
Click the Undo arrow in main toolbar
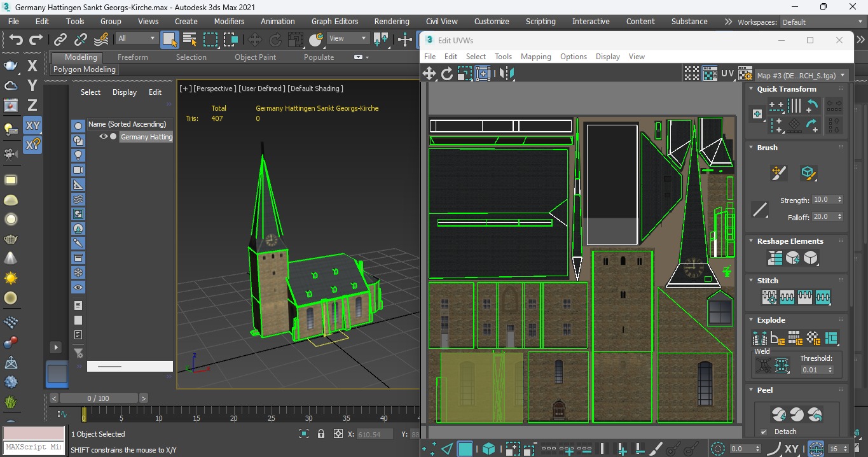16,39
